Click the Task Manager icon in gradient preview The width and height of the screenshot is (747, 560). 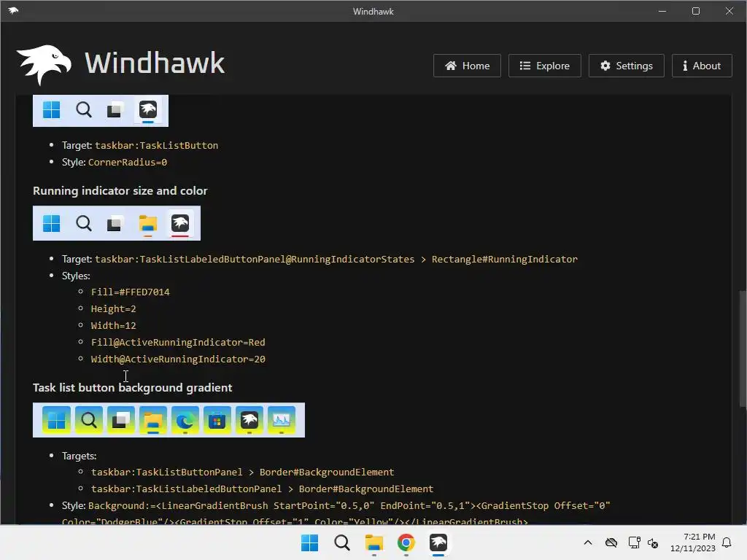pos(281,420)
